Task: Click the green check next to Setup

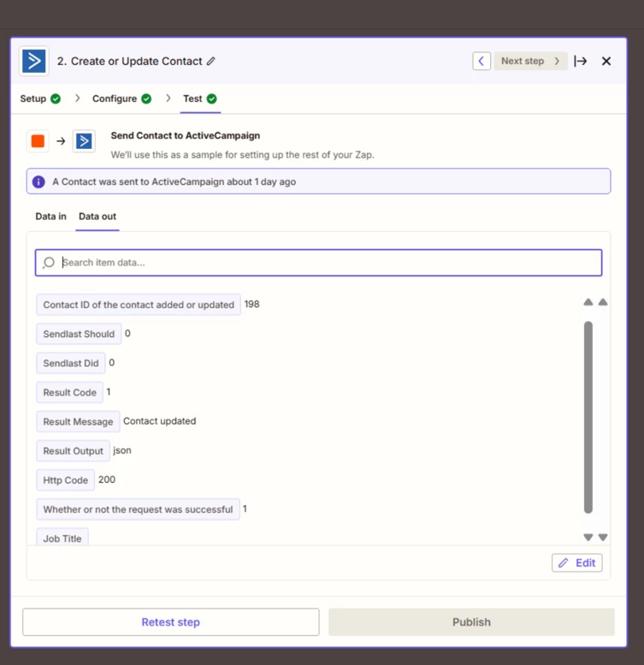Action: pyautogui.click(x=56, y=98)
